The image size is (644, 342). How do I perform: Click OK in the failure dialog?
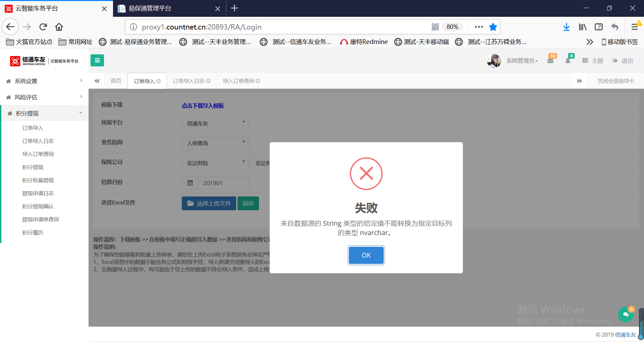pos(366,255)
